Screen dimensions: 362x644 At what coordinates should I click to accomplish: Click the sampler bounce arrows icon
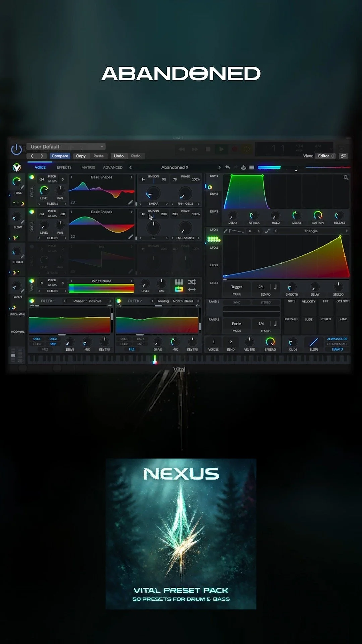(192, 289)
